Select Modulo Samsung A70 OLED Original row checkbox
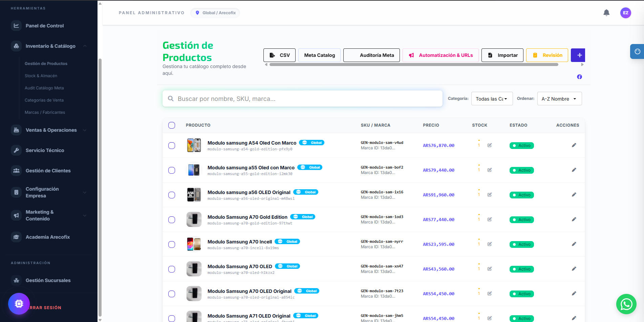This screenshot has width=644, height=322. coord(172,294)
